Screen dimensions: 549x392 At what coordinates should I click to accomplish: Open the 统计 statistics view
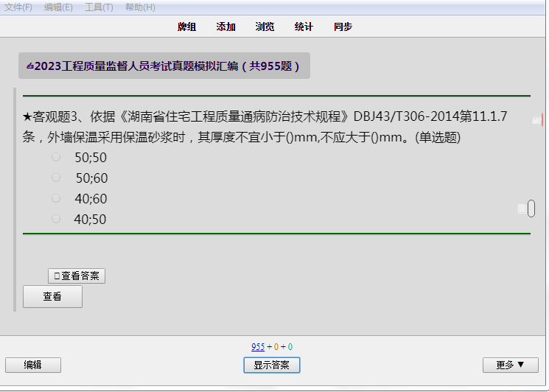pos(304,27)
